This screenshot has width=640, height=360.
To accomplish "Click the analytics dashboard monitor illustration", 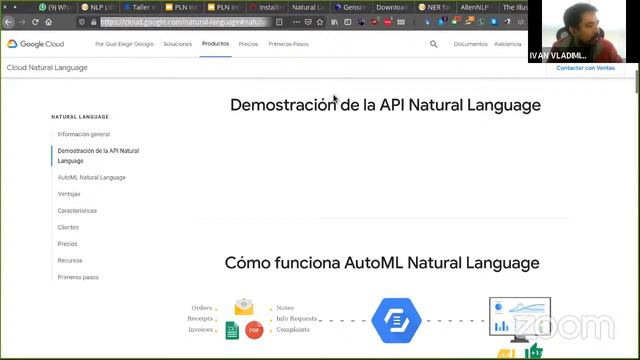I will 520,320.
